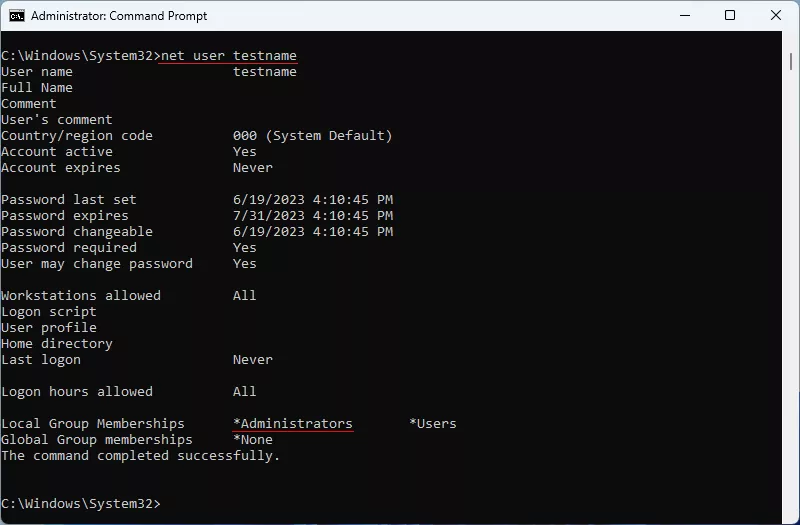Image resolution: width=800 pixels, height=525 pixels.
Task: Click the *None global group value
Action: 253,440
